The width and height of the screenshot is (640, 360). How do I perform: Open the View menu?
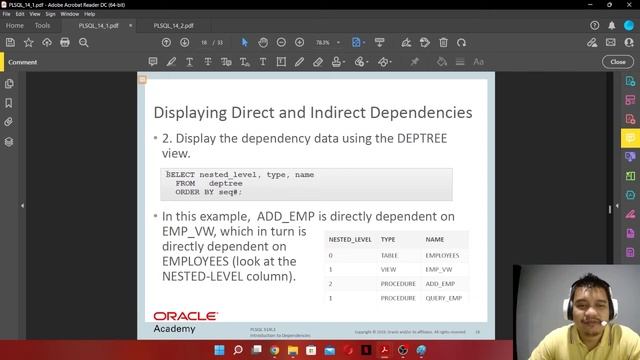(x=35, y=14)
